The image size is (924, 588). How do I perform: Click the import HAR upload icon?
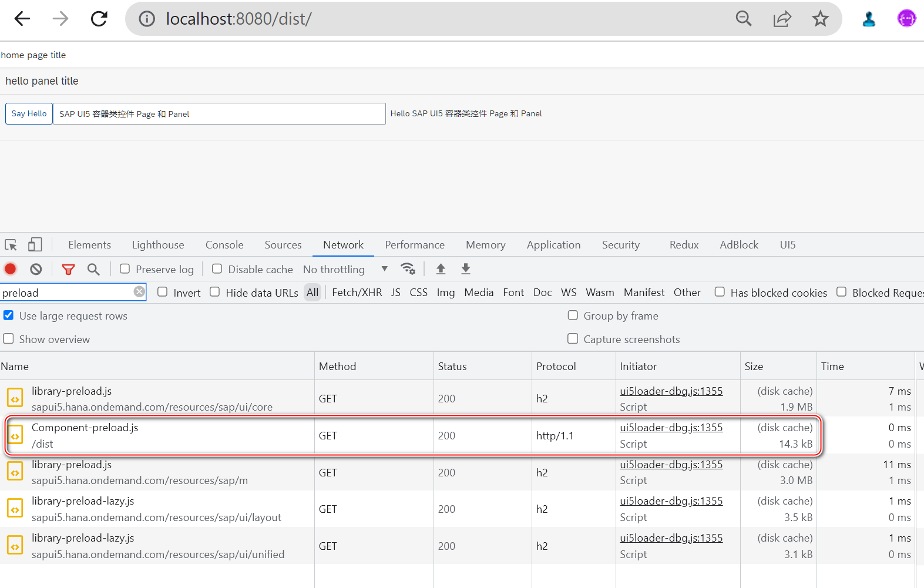pyautogui.click(x=441, y=269)
